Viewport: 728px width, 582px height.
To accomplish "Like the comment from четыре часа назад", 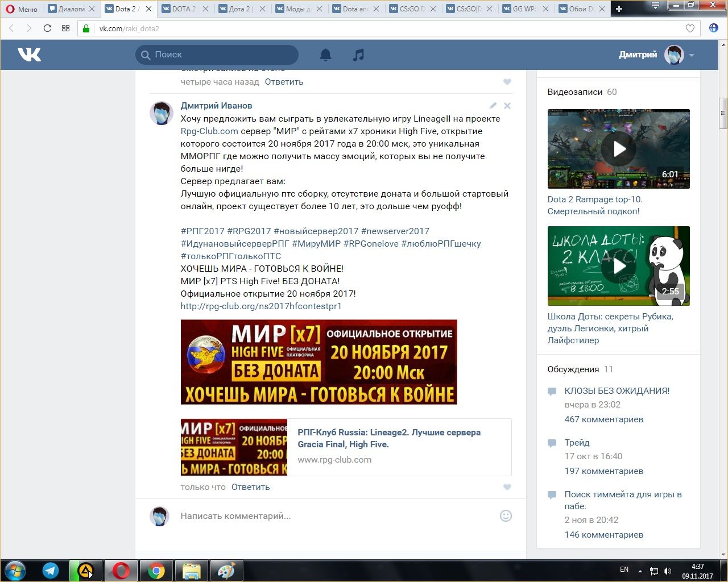I will (x=507, y=82).
